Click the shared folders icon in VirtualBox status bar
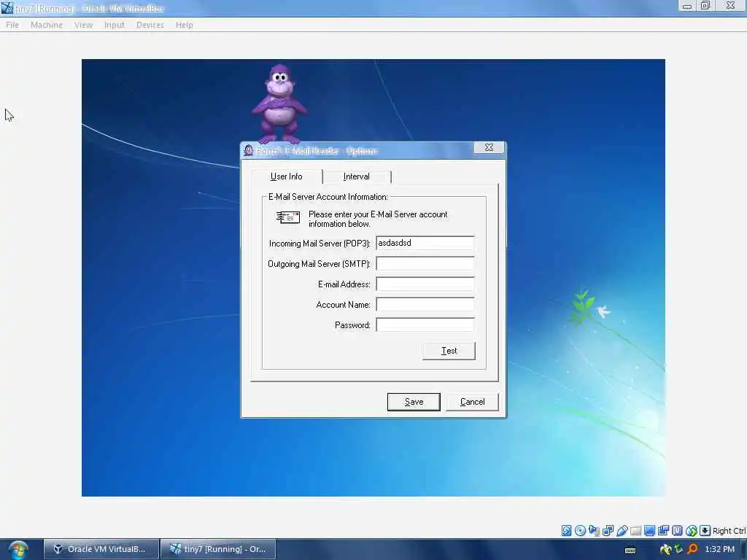747x560 pixels. pyautogui.click(x=635, y=531)
